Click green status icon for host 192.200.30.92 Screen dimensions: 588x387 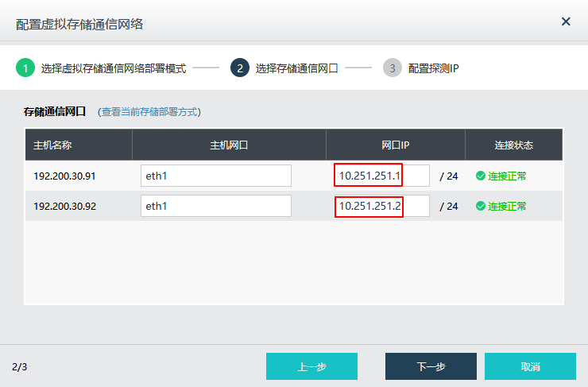[481, 206]
